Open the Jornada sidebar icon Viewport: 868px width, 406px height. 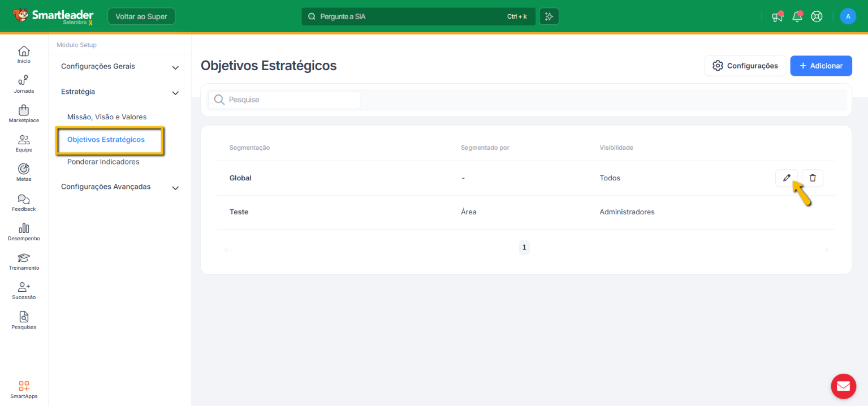click(24, 81)
